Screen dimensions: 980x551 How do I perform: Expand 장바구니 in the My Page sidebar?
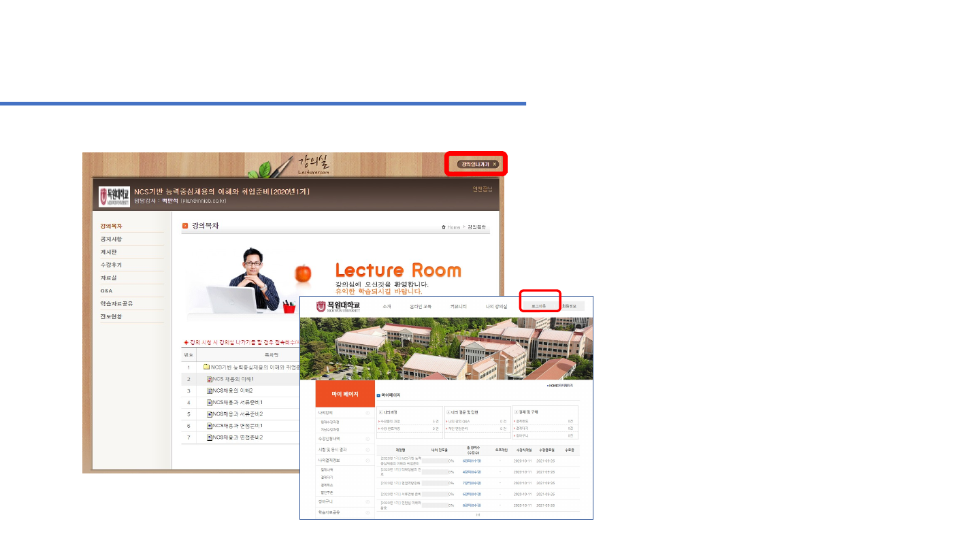click(x=345, y=501)
